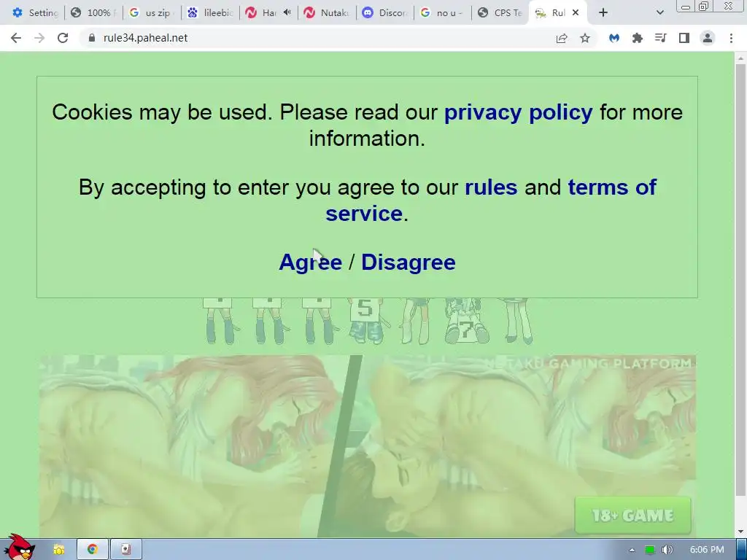
Task: Mute audio on the Nutaku 'Ha' tab speaker icon
Action: (x=287, y=12)
